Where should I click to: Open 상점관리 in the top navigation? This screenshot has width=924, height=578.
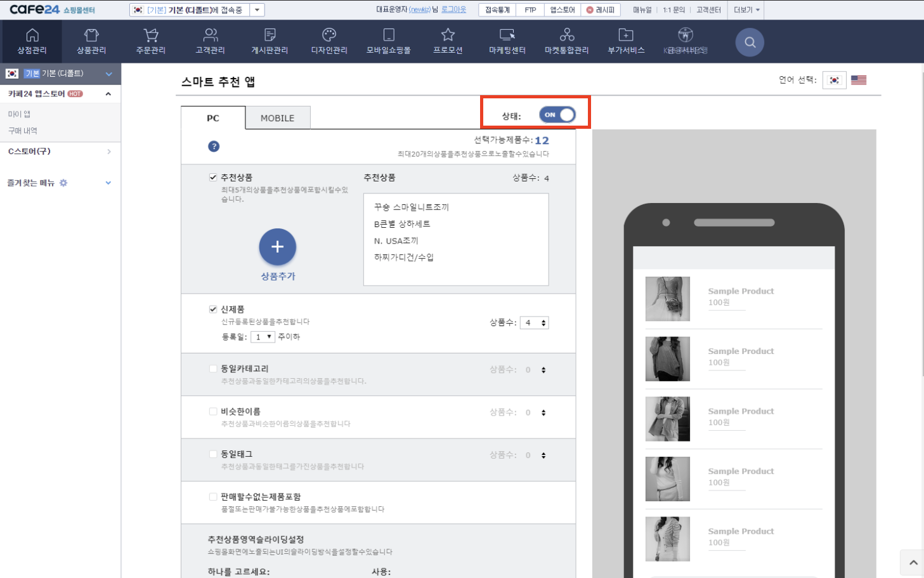tap(32, 41)
